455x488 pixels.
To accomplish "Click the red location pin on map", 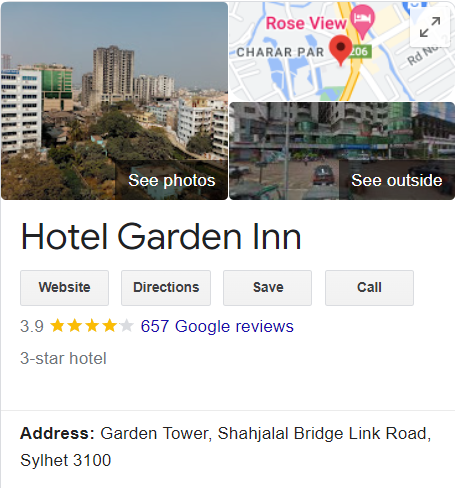I will (341, 50).
